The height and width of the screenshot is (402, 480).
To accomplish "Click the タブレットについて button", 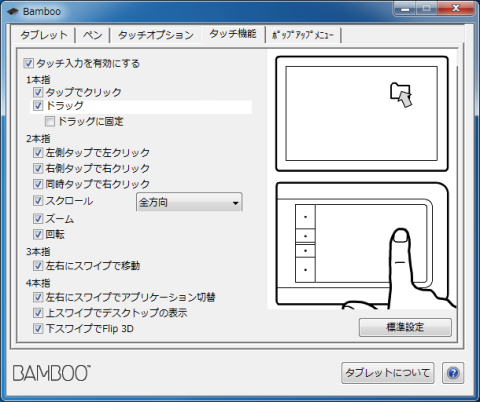I will (388, 373).
